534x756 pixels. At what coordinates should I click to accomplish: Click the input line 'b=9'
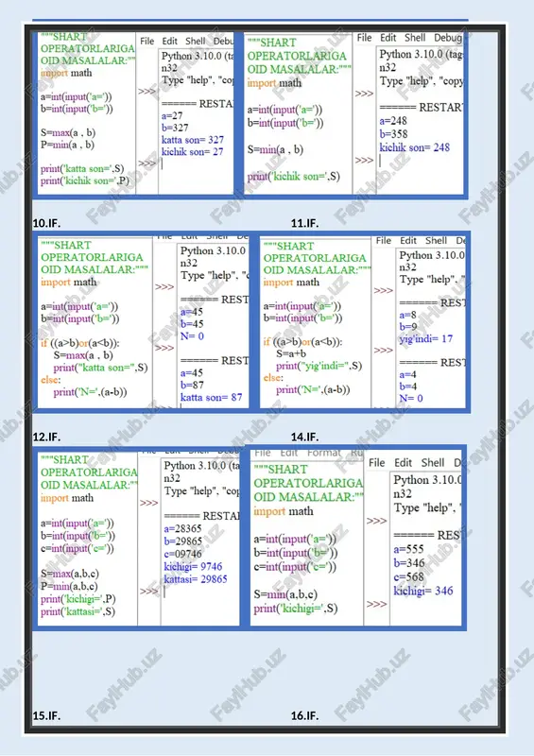coord(407,327)
